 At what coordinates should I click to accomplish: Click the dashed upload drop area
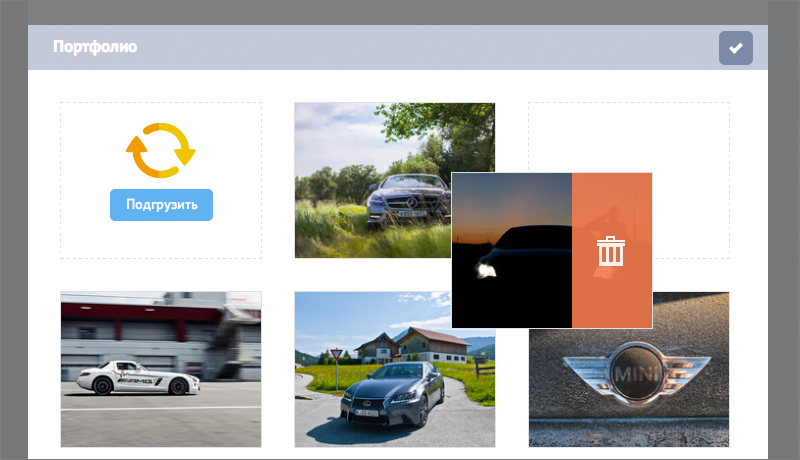161,181
